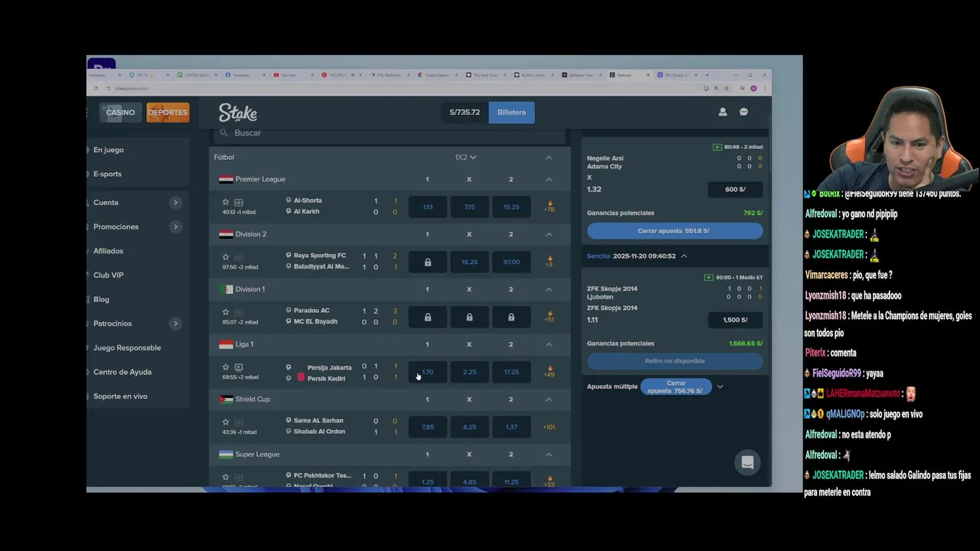
Task: Expand the Apuesta múltiple chevron
Action: (720, 386)
